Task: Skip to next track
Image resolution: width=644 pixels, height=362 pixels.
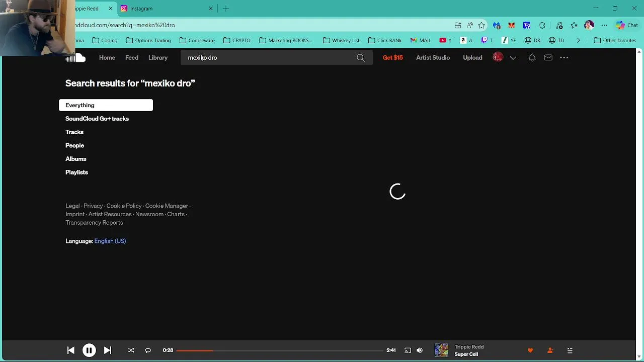Action: coord(108,350)
